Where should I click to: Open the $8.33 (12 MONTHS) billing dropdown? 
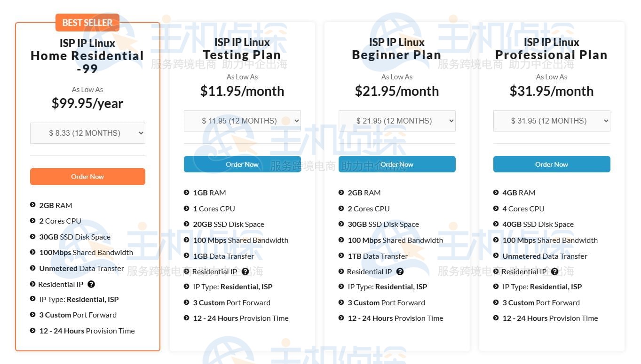tap(87, 133)
